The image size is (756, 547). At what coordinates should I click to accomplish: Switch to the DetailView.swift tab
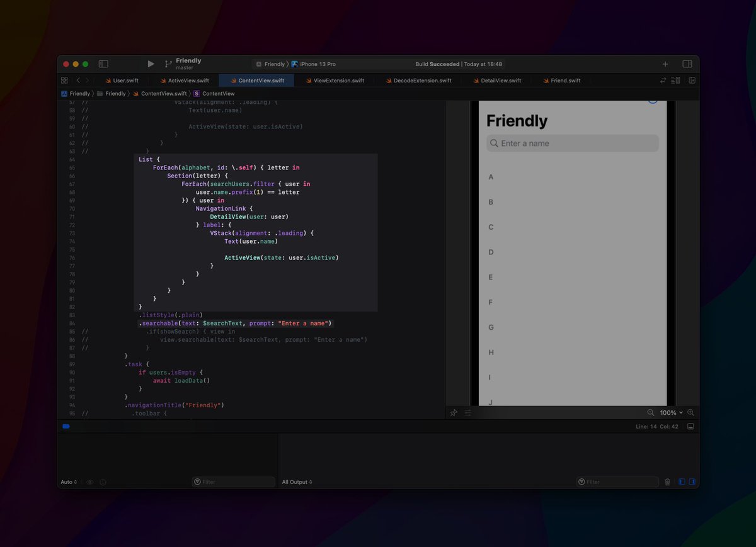pos(500,81)
